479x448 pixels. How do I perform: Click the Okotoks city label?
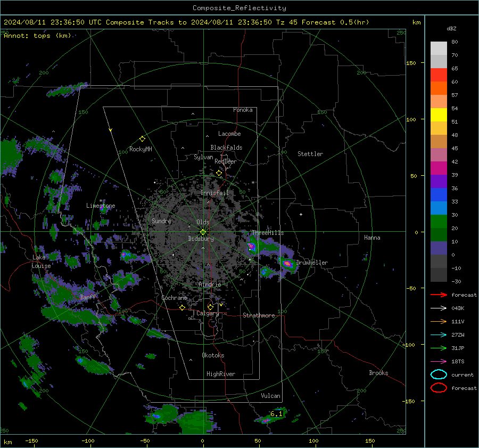(x=213, y=356)
